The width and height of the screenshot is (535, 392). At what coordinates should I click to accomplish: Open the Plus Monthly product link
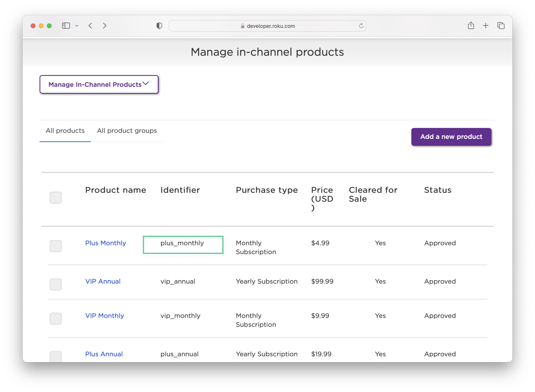[106, 243]
